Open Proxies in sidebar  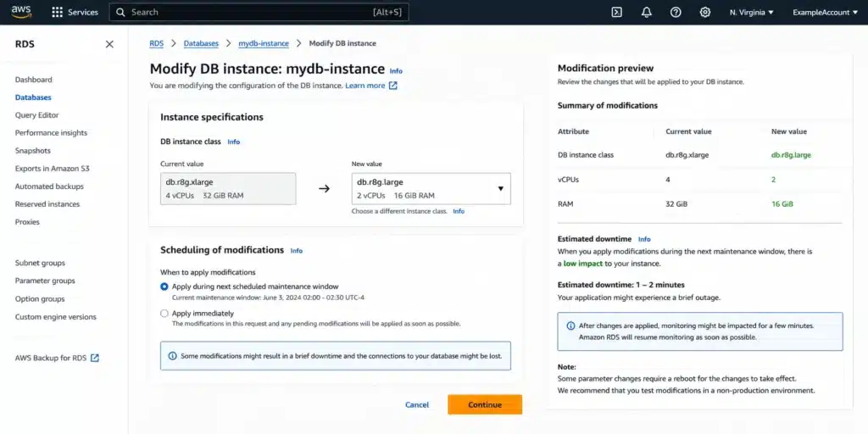coord(27,222)
